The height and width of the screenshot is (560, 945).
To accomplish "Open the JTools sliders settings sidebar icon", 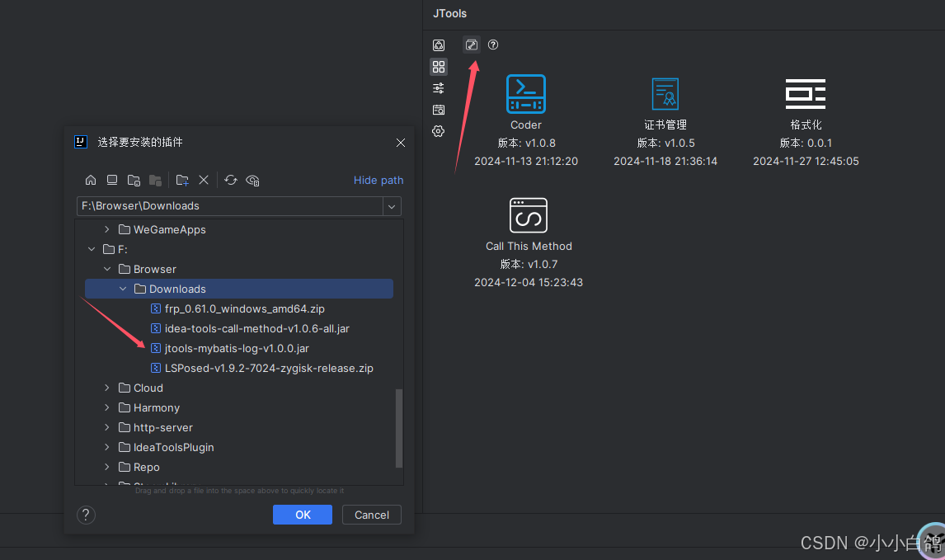I will click(x=439, y=88).
